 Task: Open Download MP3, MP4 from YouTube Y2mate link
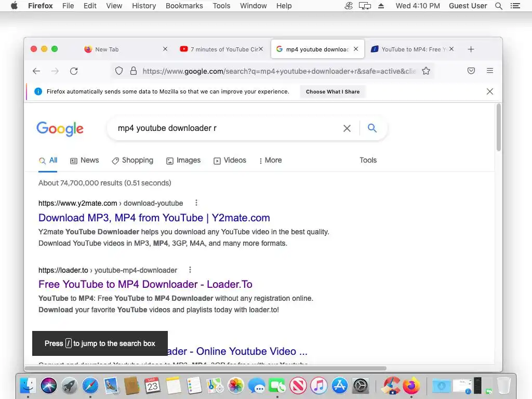[x=154, y=218]
